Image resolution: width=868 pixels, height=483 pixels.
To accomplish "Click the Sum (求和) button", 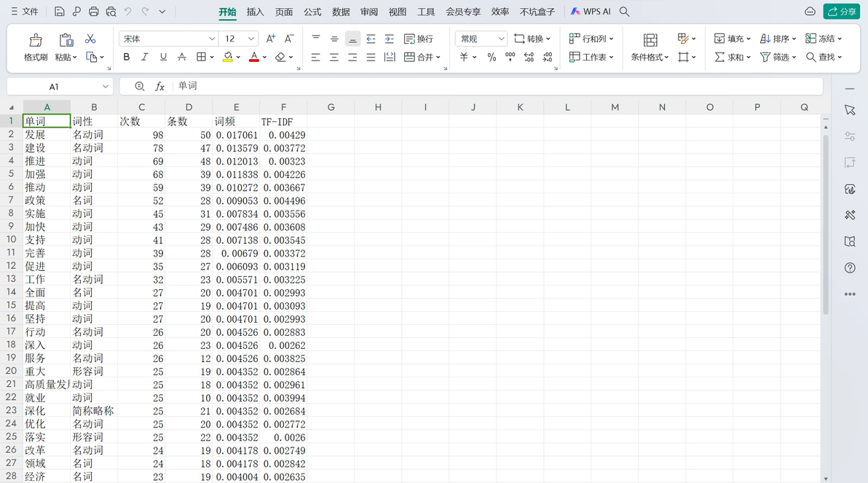I will pos(733,57).
